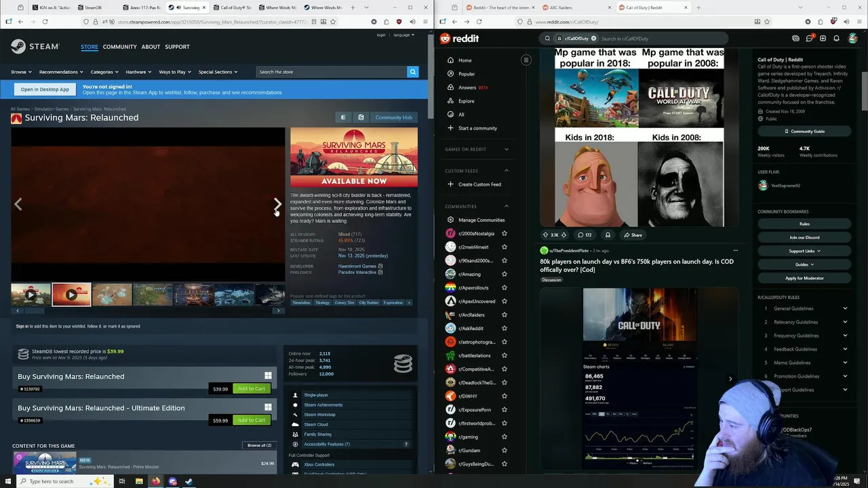Open the Reddit user avatar menu
Image resolution: width=868 pixels, height=488 pixels.
pos(852,39)
